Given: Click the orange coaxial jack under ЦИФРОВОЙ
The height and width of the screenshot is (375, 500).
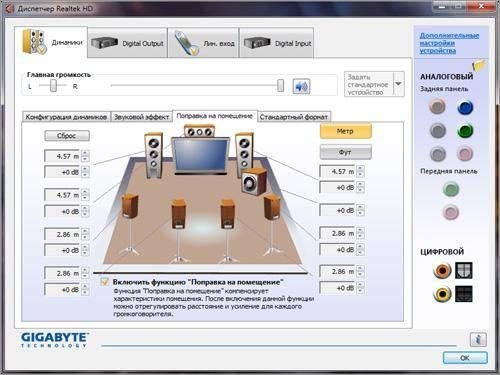Looking at the screenshot, I should (x=442, y=271).
